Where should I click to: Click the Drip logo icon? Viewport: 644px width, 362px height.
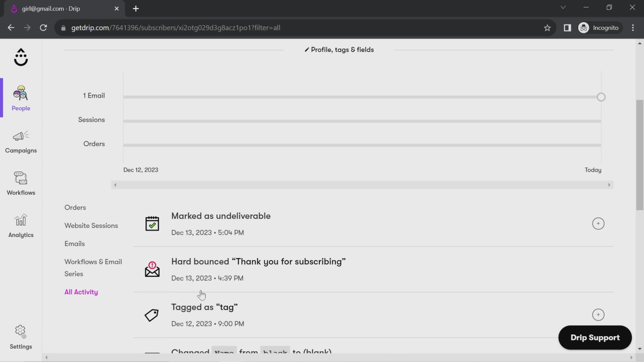21,57
